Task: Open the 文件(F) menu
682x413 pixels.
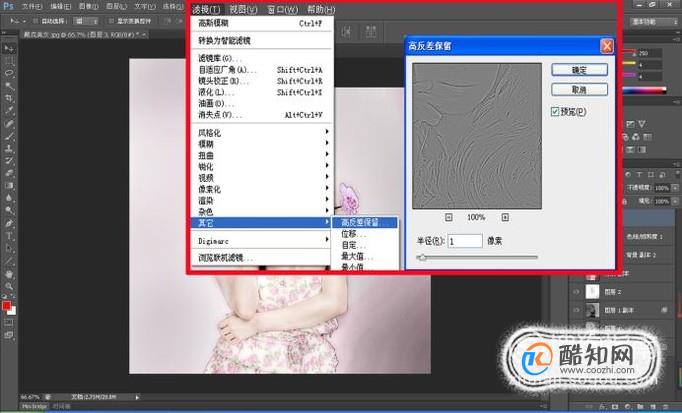Action: 32,7
